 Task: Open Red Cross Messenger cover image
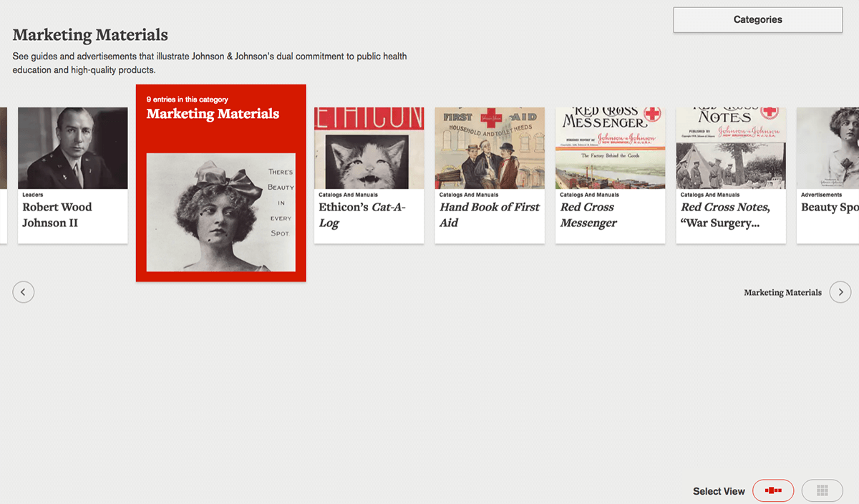click(611, 148)
